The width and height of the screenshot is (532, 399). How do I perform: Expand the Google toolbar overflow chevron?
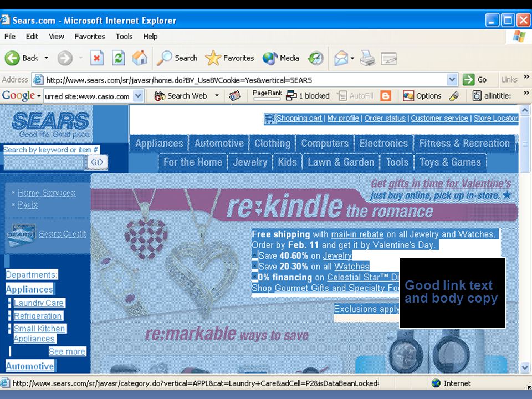pos(526,93)
